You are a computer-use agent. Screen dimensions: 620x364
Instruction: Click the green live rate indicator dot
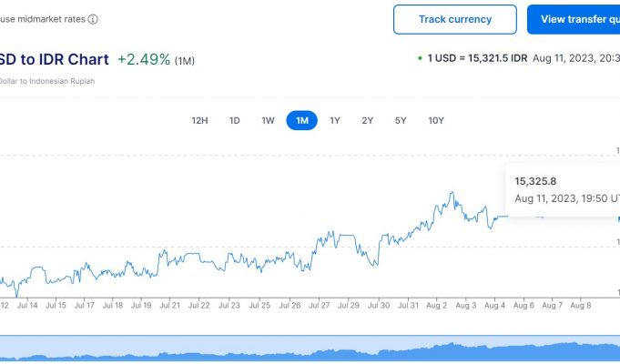click(419, 58)
